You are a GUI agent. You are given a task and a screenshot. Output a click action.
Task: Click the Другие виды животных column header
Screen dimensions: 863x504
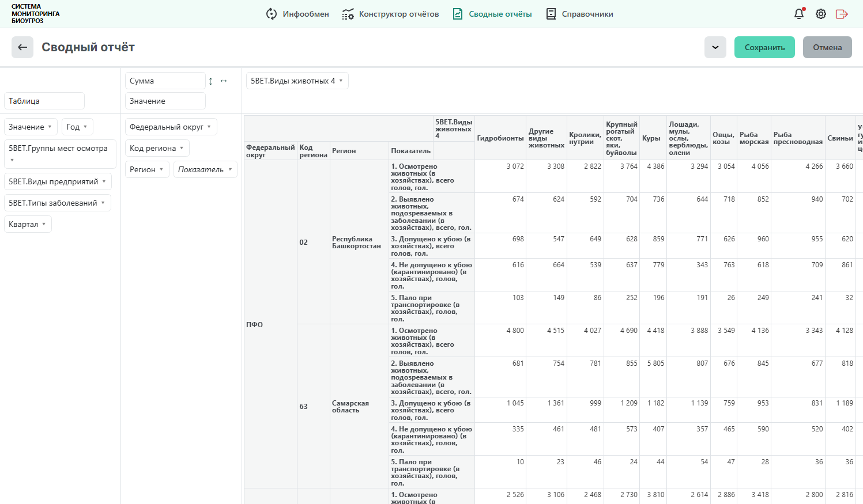coord(546,138)
